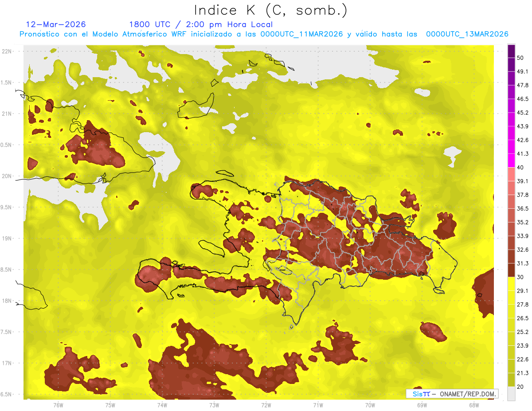532x411 pixels.
Task: Click the colorbar label "30"
Action: coord(520,278)
